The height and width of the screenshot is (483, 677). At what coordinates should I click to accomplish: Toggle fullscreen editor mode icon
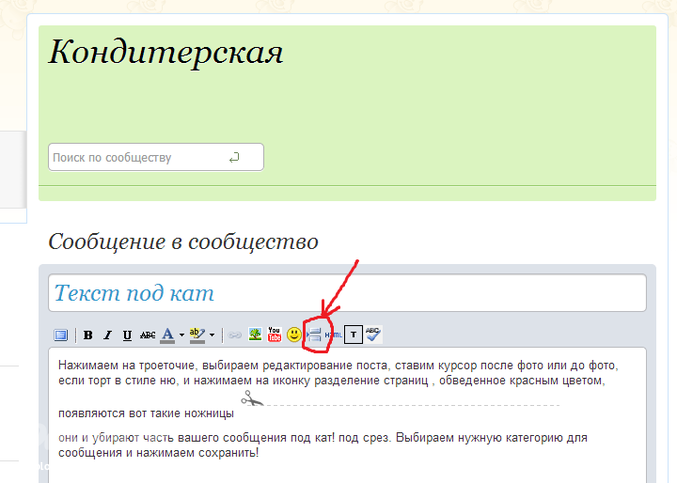(x=61, y=335)
